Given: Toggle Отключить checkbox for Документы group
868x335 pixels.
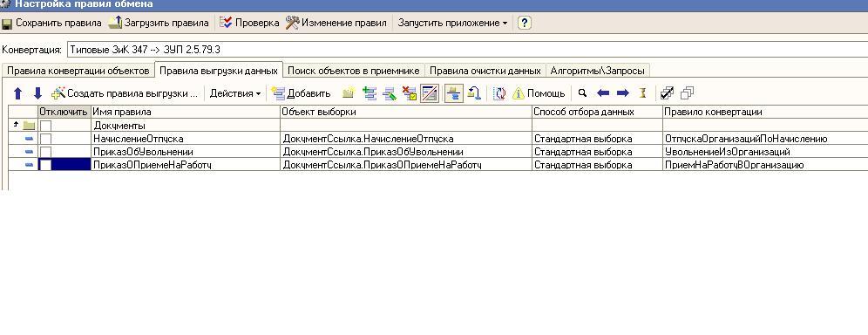Looking at the screenshot, I should 45,126.
